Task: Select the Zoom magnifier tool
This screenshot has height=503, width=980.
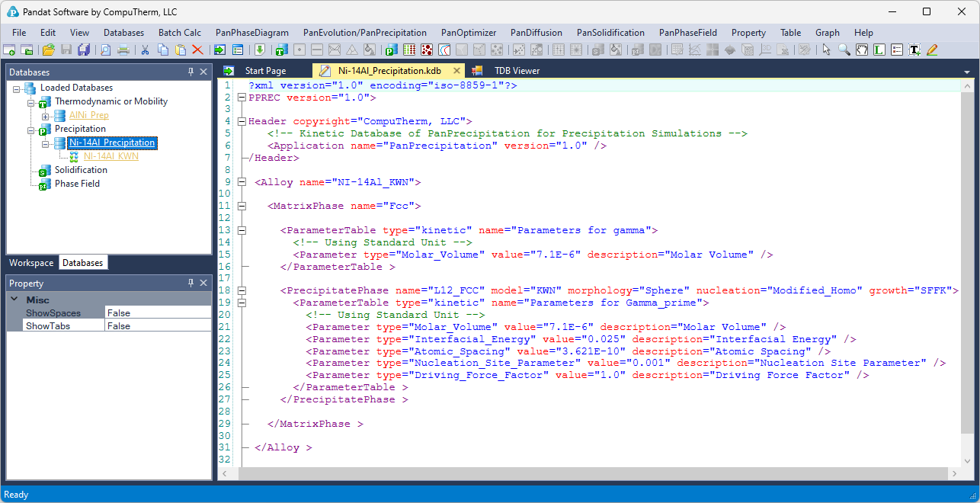Action: (844, 50)
